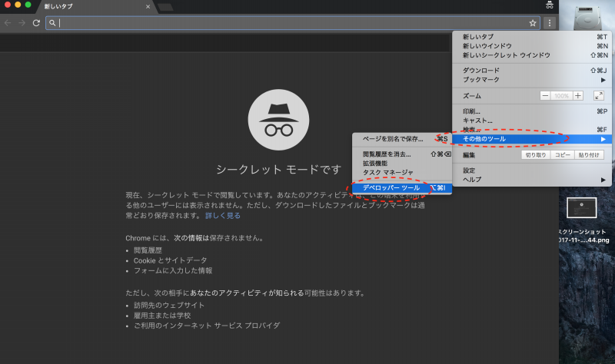Click the address bar input field
This screenshot has height=364, width=615.
pyautogui.click(x=293, y=23)
